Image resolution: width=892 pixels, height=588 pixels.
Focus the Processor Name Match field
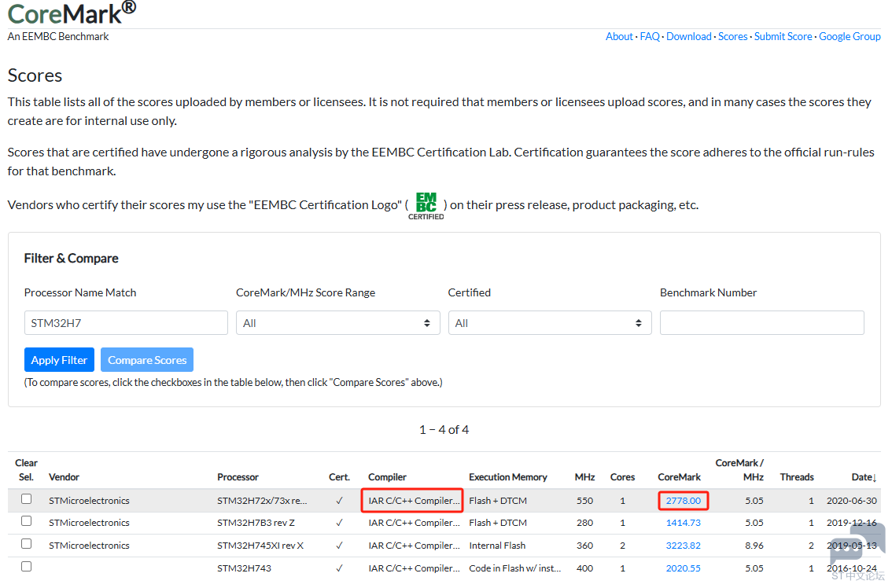pyautogui.click(x=126, y=322)
